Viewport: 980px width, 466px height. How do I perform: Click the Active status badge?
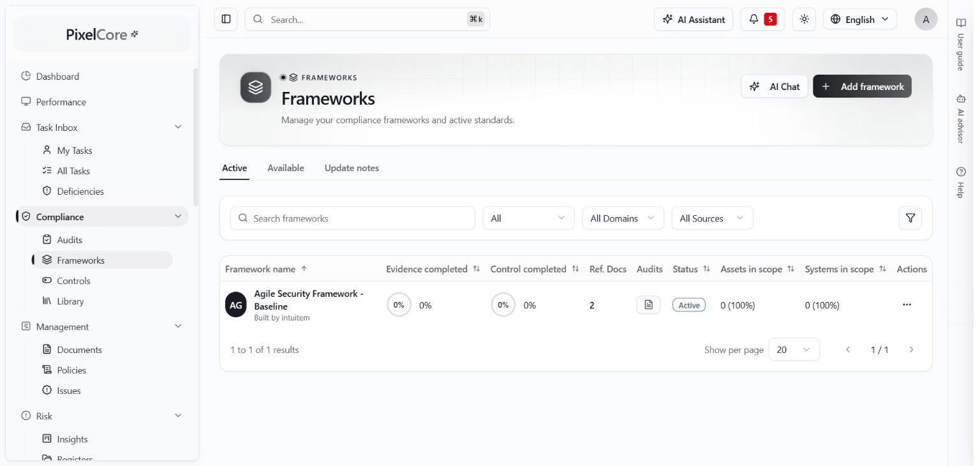point(688,305)
